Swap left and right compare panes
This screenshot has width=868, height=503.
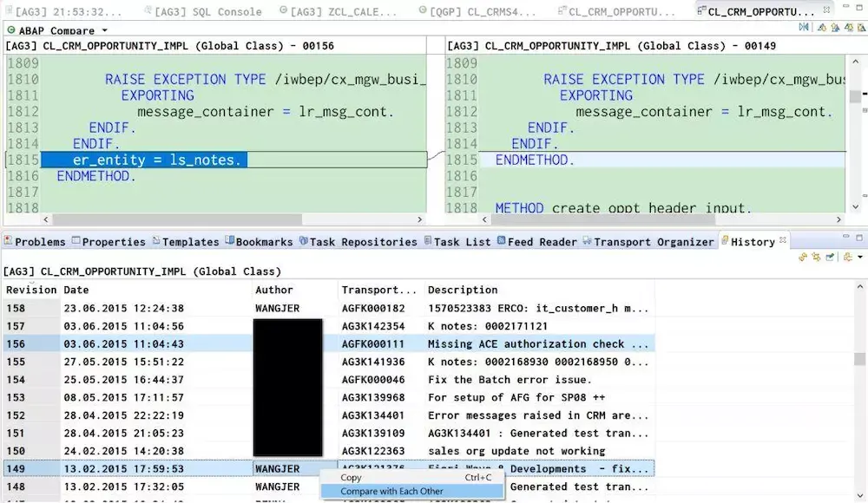click(803, 28)
